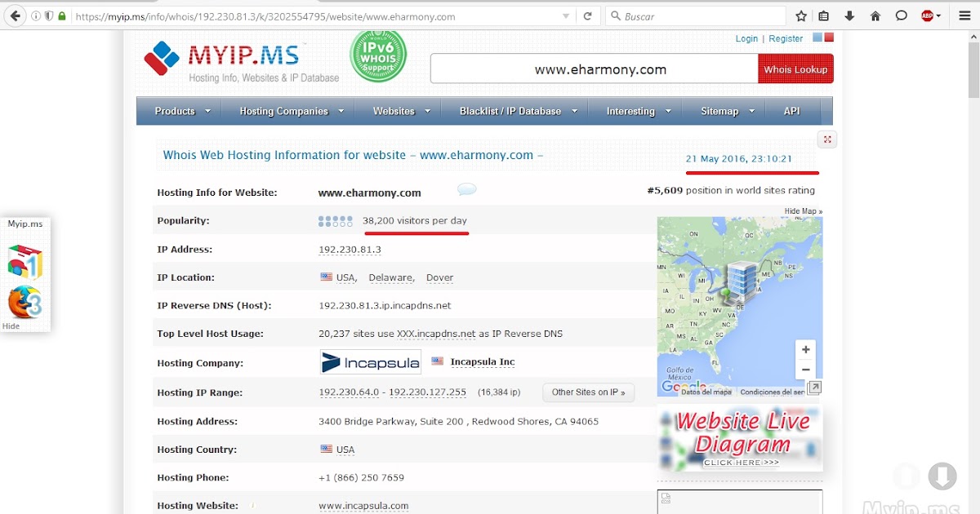Image resolution: width=980 pixels, height=514 pixels.
Task: Click the 192.230.127.255 range end link
Action: pyautogui.click(x=427, y=392)
